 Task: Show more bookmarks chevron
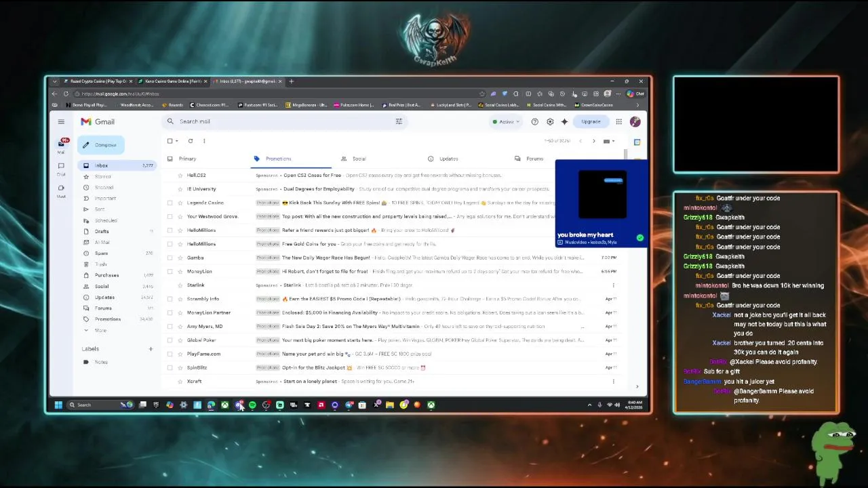(x=637, y=105)
